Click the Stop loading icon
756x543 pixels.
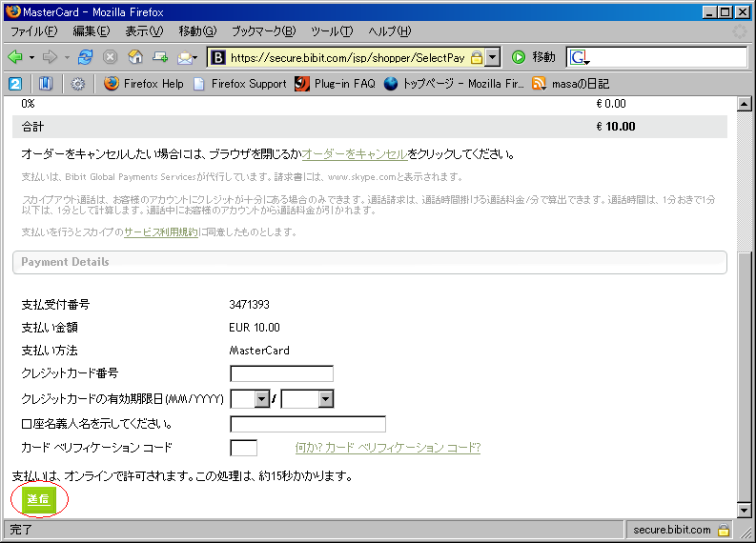click(x=111, y=57)
